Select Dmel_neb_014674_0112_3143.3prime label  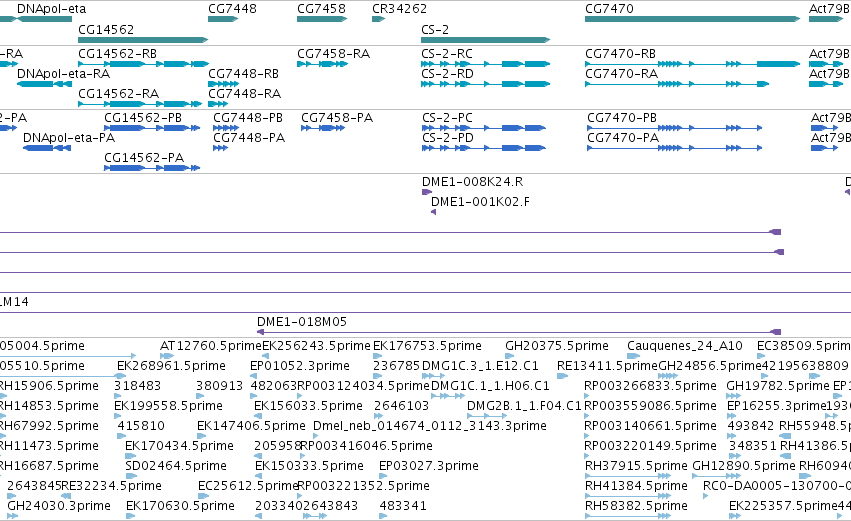(430, 425)
